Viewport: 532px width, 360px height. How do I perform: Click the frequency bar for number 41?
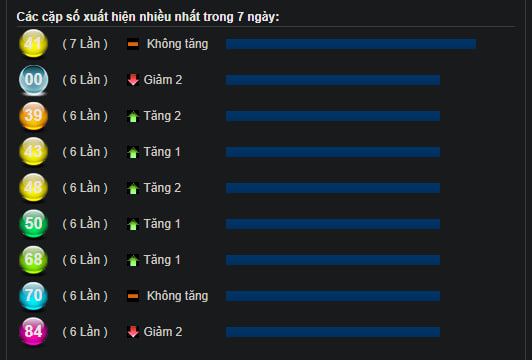click(351, 44)
